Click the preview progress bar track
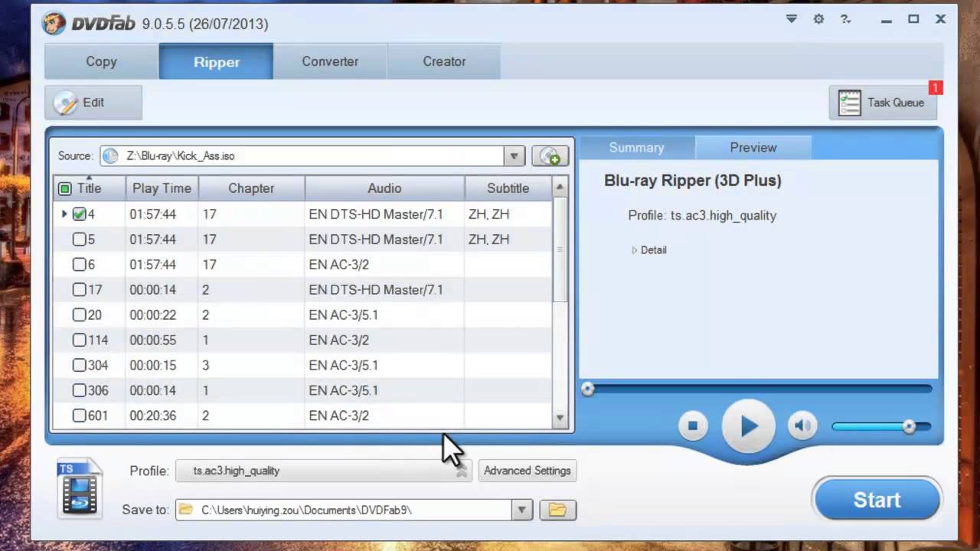Viewport: 980px width, 551px height. pyautogui.click(x=758, y=390)
